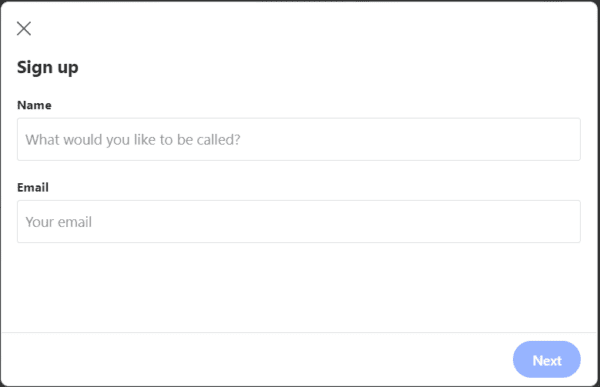Click the Name field label
This screenshot has width=600, height=387.
click(34, 105)
